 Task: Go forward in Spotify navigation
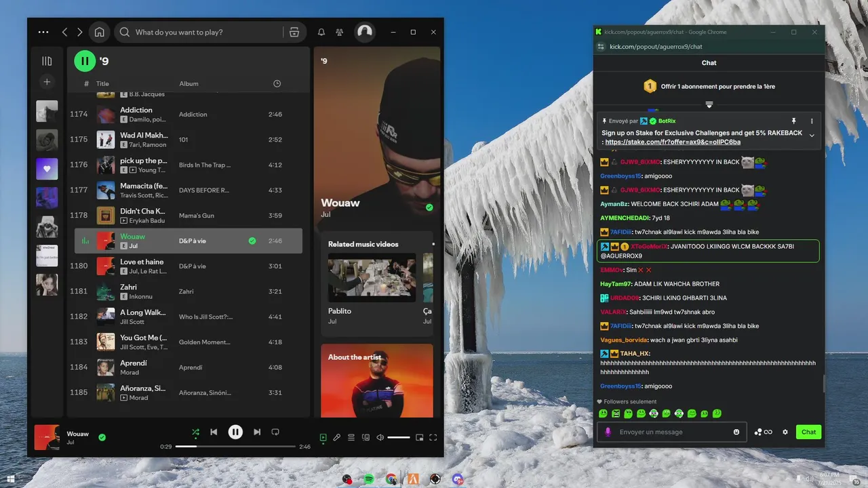80,32
